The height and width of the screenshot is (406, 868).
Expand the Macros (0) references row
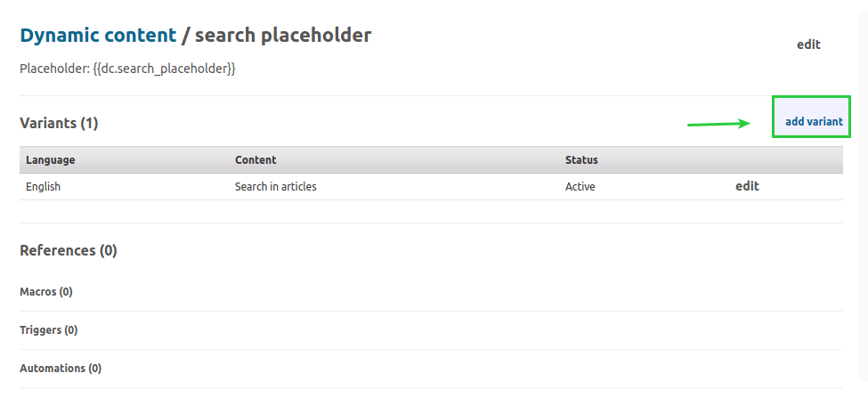[x=46, y=292]
